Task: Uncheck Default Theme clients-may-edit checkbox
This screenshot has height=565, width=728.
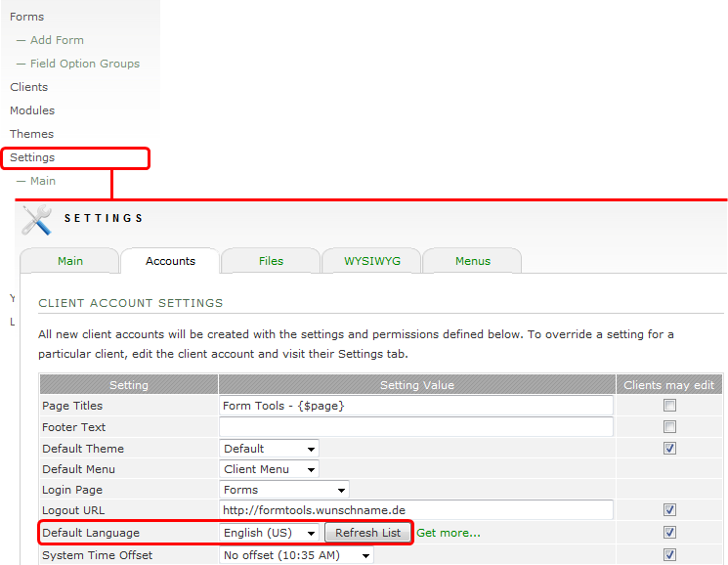Action: pos(669,449)
